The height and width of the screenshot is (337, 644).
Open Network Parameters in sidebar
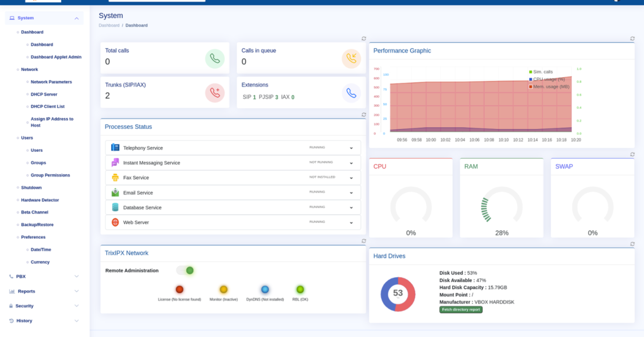(51, 82)
